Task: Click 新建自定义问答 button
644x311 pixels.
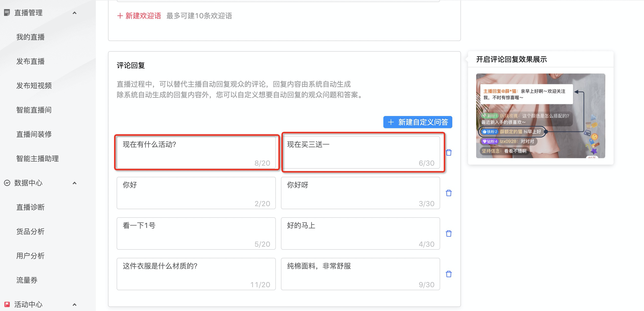Action: tap(418, 122)
